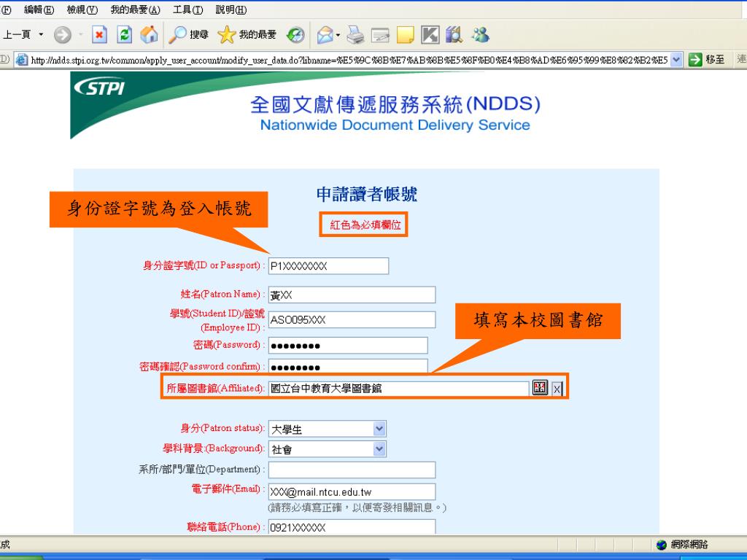
Task: Expand the address bar dropdown arrow
Action: pyautogui.click(x=676, y=60)
